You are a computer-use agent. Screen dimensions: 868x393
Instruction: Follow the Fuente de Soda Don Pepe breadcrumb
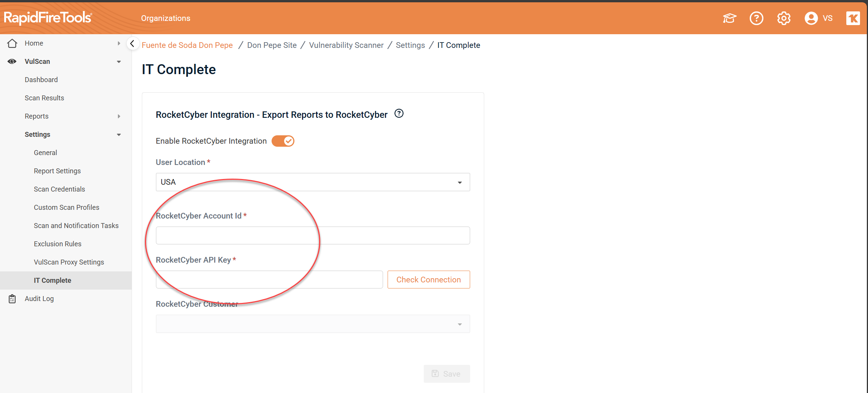coord(187,45)
